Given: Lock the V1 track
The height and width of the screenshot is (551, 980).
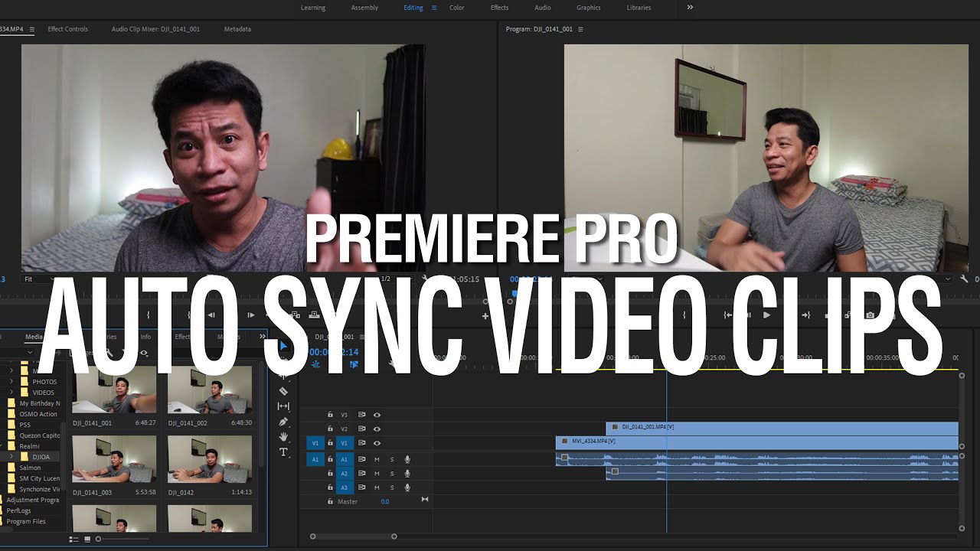Looking at the screenshot, I should [331, 443].
